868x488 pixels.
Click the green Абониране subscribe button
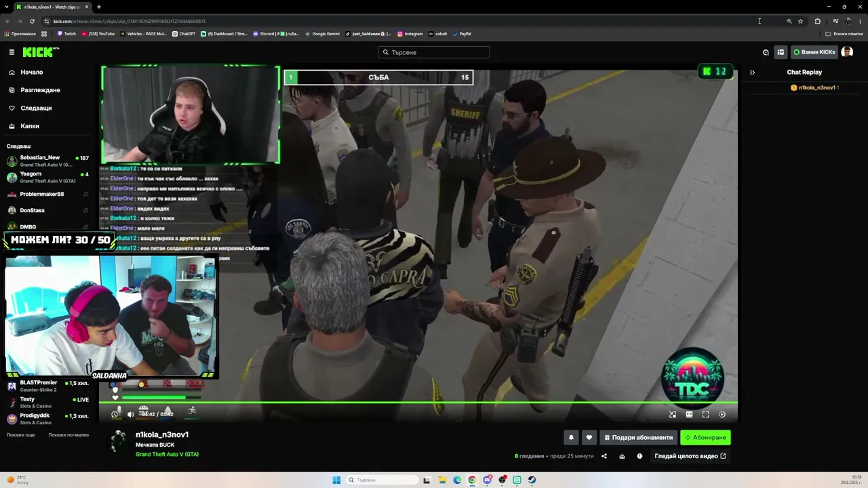point(705,437)
